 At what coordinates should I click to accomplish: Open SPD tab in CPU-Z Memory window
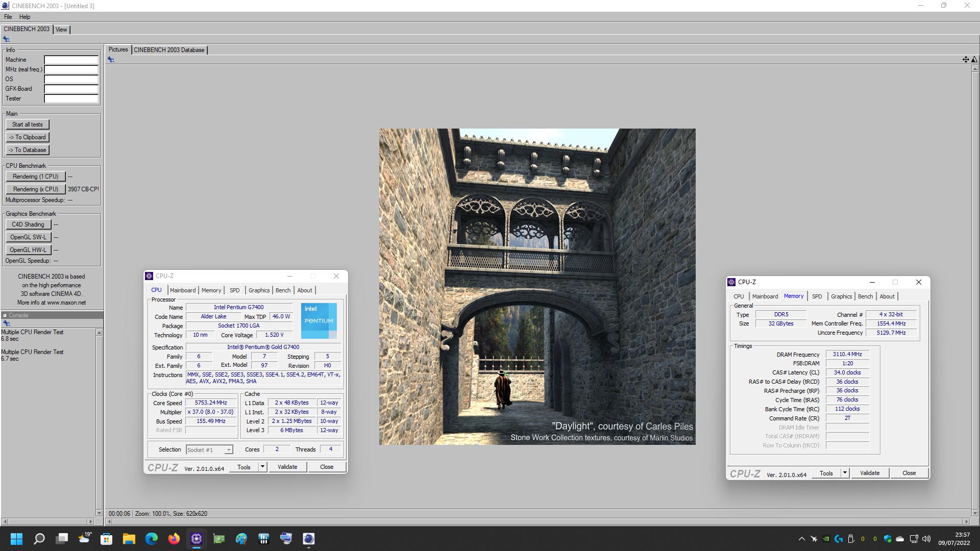click(817, 296)
